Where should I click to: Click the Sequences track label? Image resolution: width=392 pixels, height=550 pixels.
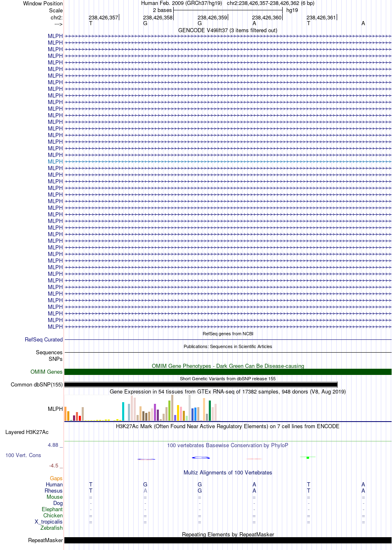point(49,352)
